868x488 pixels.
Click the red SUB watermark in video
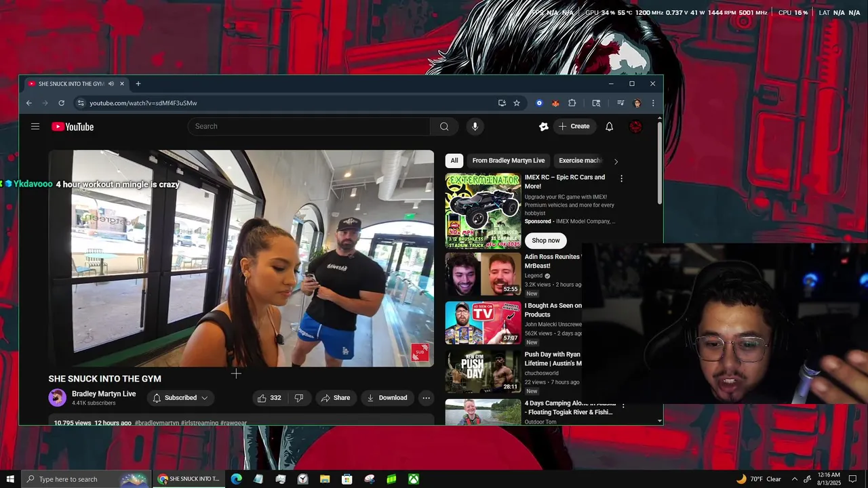tap(420, 352)
